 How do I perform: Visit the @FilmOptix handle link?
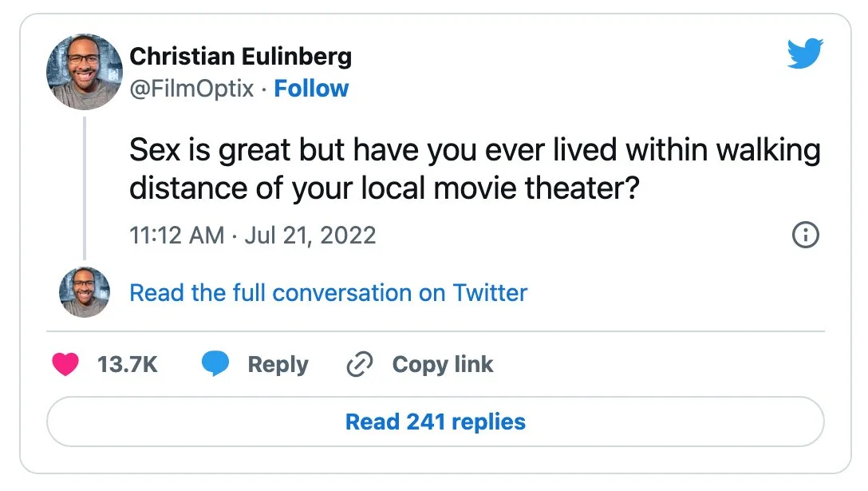pos(191,89)
